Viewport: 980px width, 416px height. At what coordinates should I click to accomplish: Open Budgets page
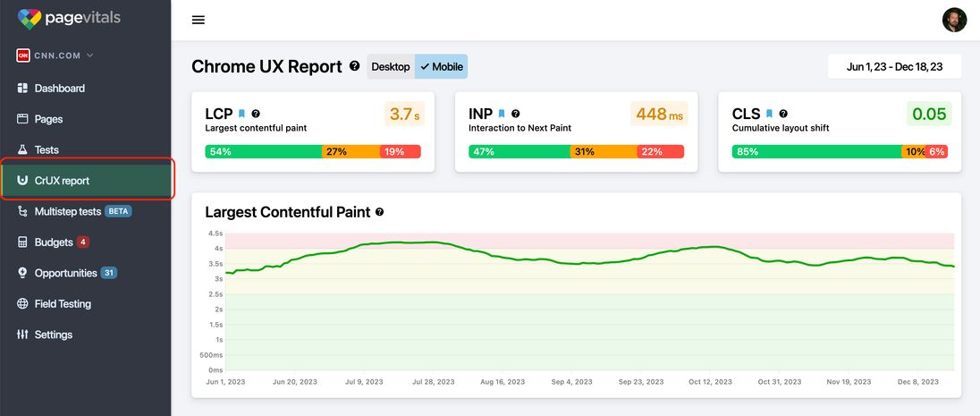pyautogui.click(x=54, y=242)
